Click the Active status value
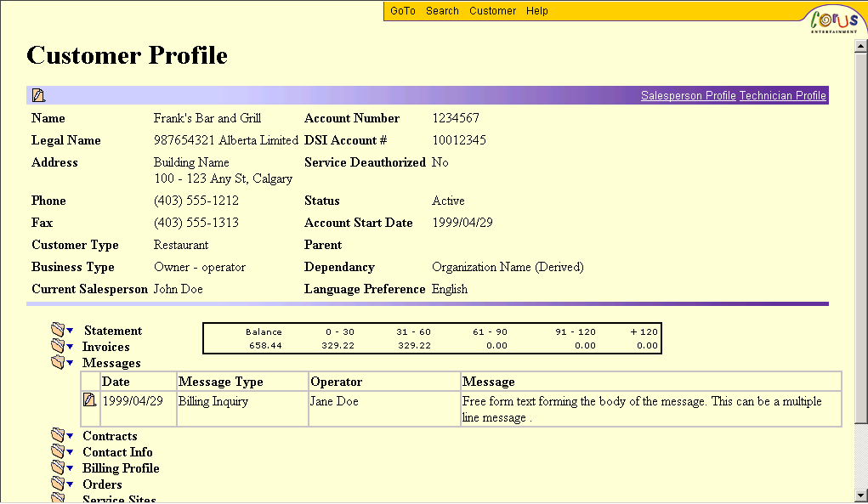 (448, 201)
